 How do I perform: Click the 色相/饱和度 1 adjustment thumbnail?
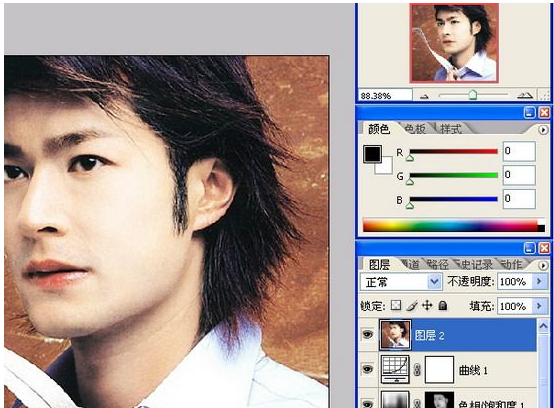[395, 400]
